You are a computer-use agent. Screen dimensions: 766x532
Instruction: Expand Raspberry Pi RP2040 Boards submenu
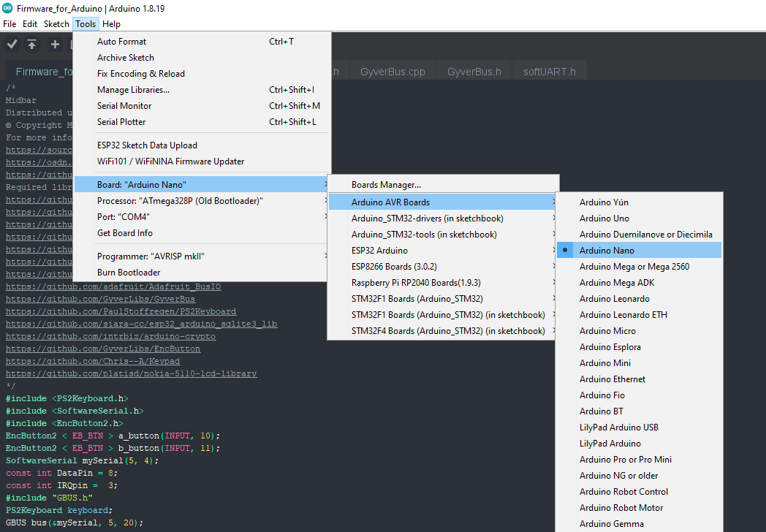coord(443,283)
